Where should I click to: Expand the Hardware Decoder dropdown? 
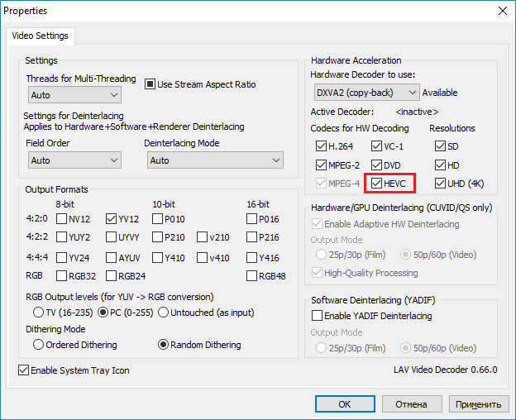click(366, 93)
